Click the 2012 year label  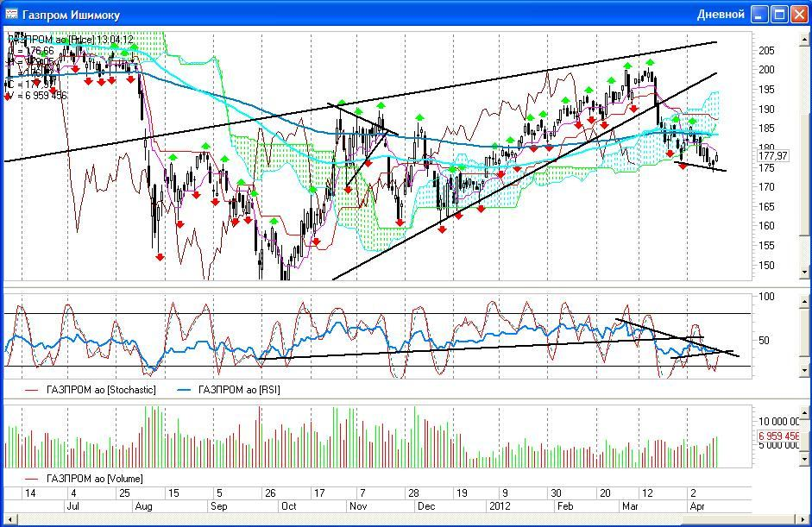(x=500, y=505)
